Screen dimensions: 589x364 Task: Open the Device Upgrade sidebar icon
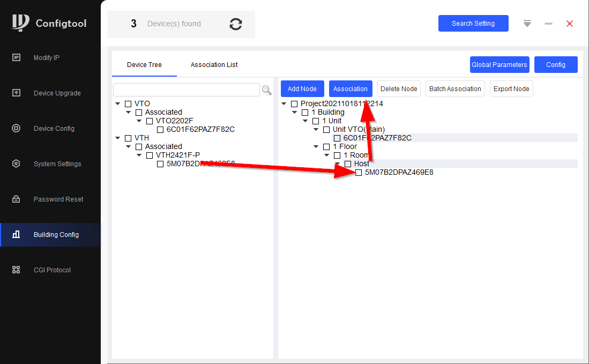coord(16,93)
